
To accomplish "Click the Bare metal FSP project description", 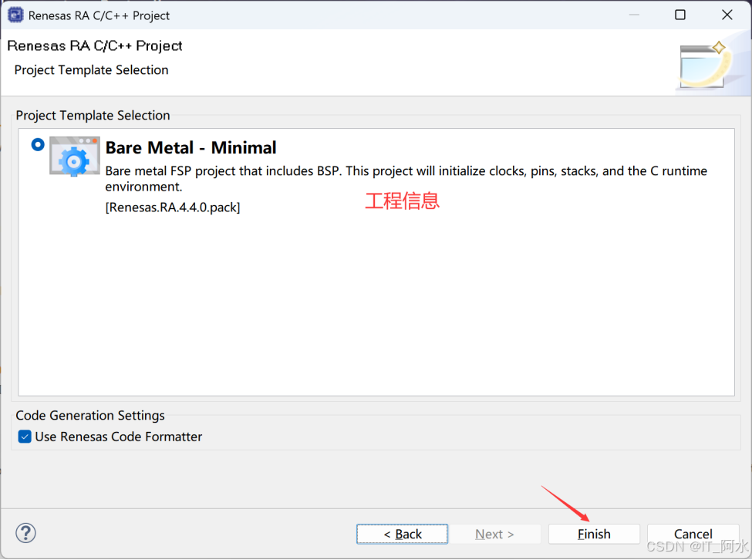I will click(406, 178).
